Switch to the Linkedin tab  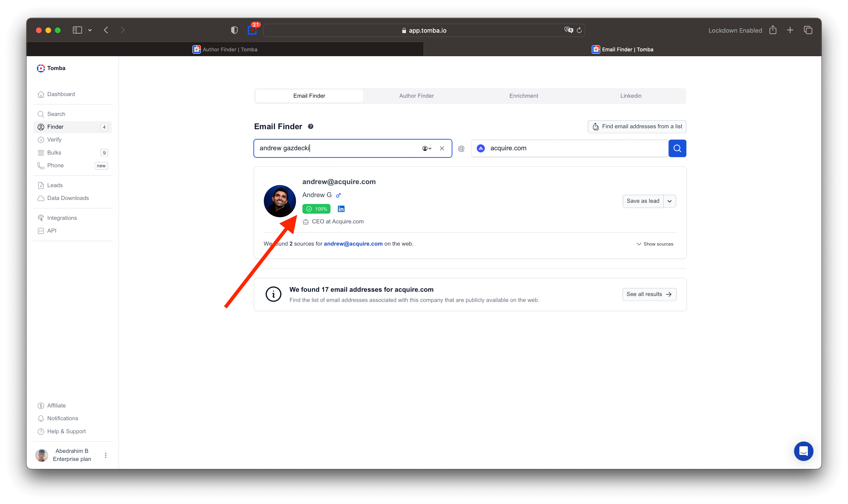tap(631, 96)
